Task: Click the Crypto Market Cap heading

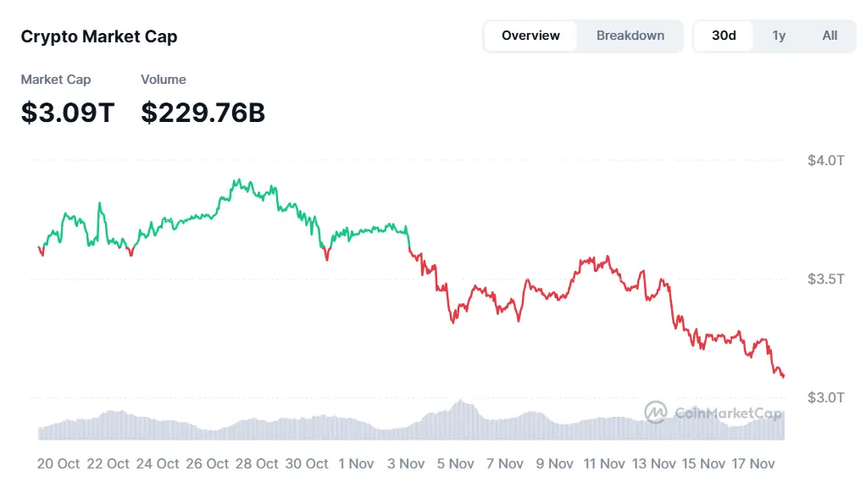Action: (x=99, y=36)
